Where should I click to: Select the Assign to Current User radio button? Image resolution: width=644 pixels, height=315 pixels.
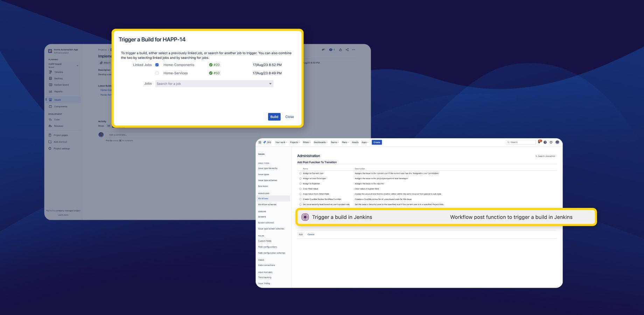pyautogui.click(x=300, y=173)
